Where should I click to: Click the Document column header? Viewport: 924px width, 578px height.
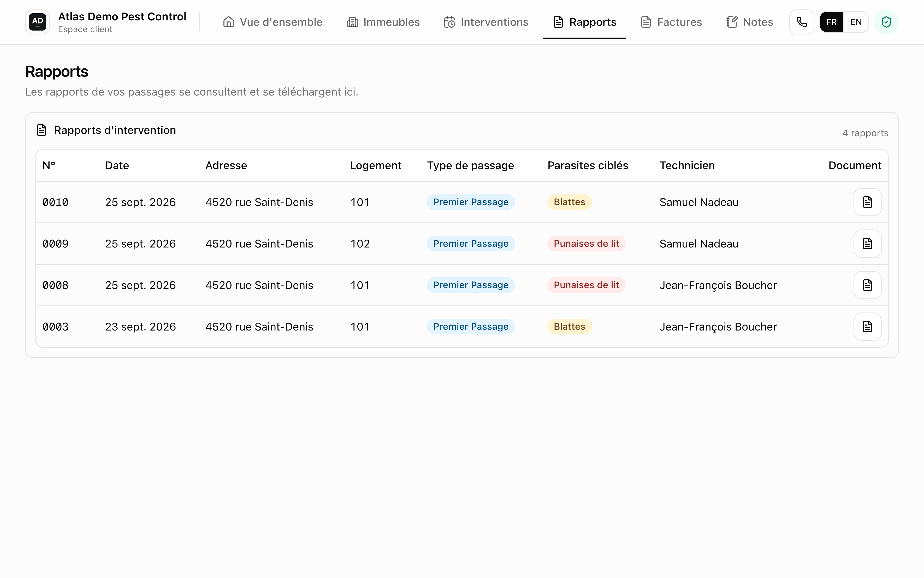[x=855, y=166]
